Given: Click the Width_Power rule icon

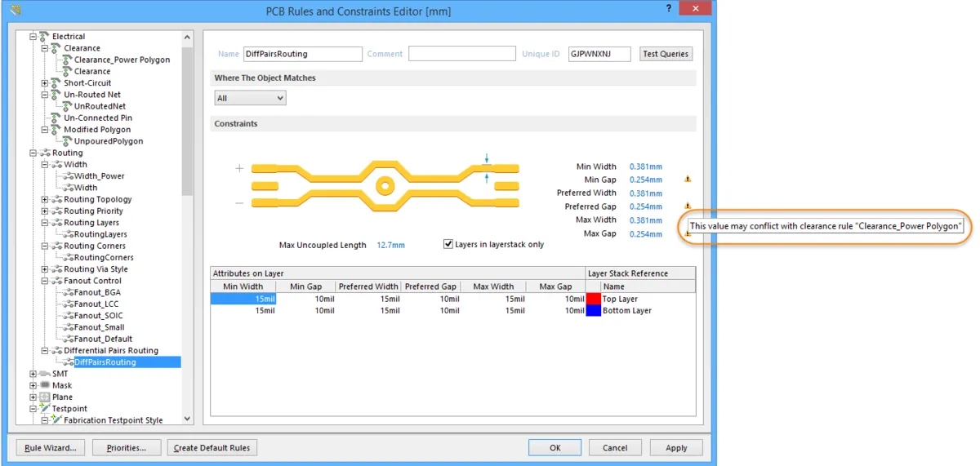Looking at the screenshot, I should pyautogui.click(x=67, y=175).
